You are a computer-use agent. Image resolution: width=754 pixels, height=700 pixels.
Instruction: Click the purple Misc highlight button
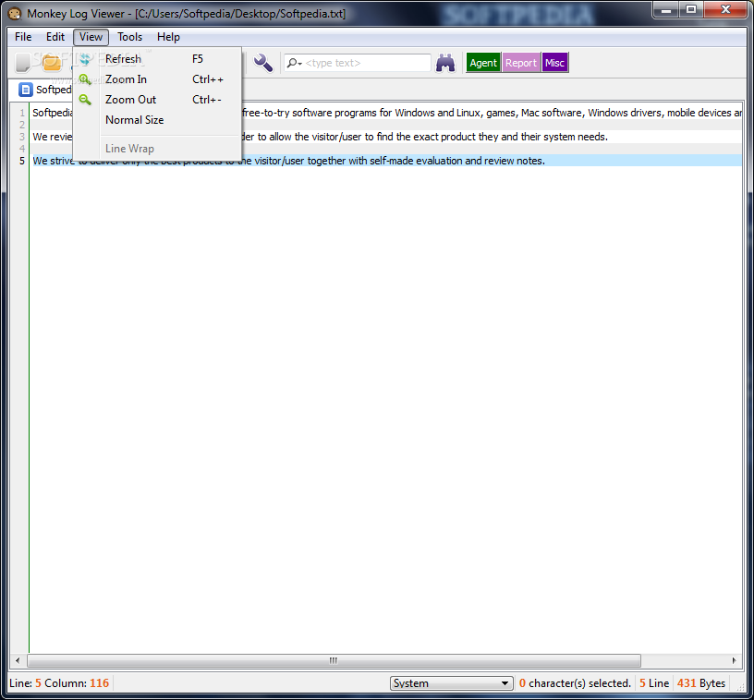[555, 63]
